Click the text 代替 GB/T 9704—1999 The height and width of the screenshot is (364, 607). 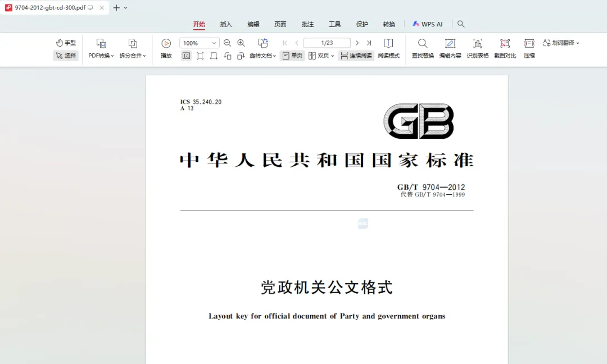[x=432, y=194]
